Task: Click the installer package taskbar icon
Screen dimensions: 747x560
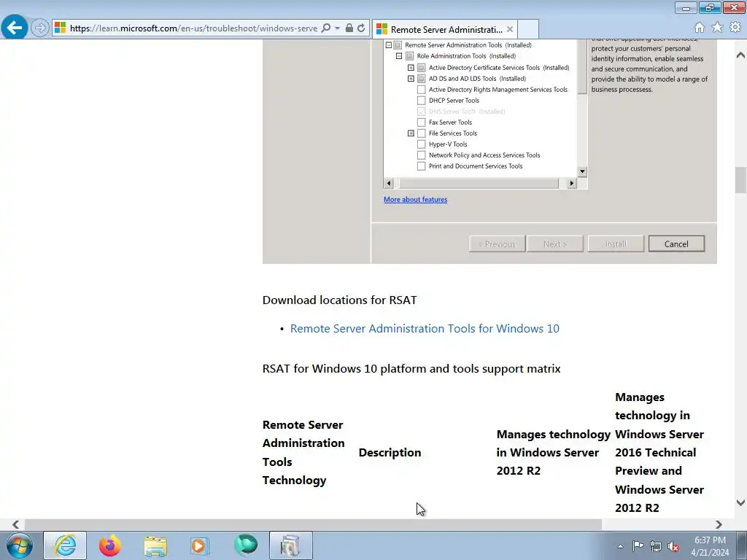Action: pos(291,545)
